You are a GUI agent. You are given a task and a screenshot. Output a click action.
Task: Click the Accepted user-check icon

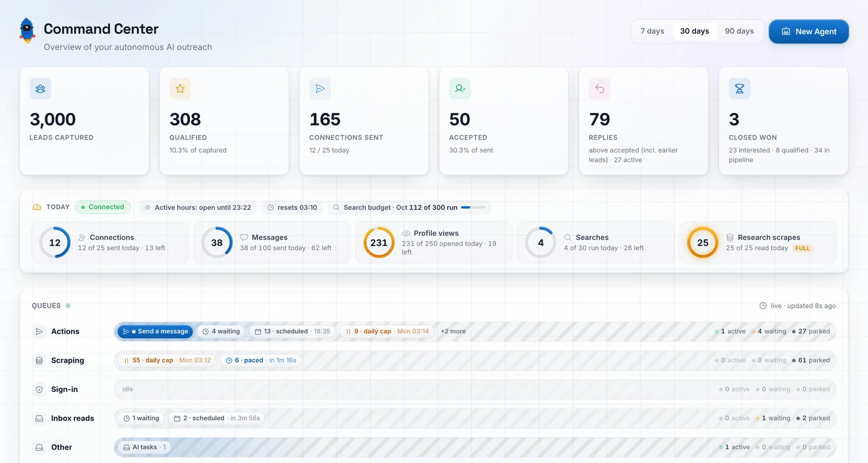point(460,88)
